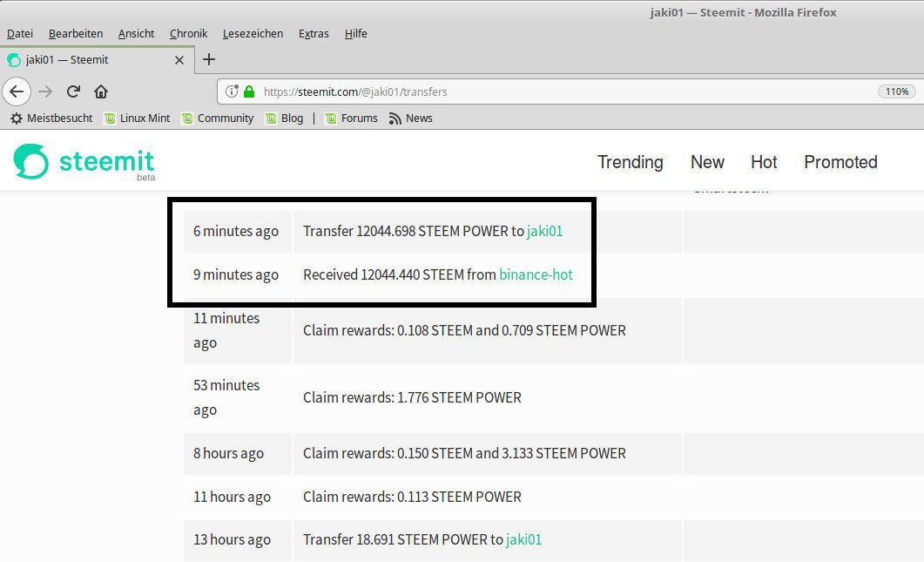Viewport: 924px width, 562px height.
Task: Click the "53 minutes ago" timestamp
Action: [x=226, y=397]
